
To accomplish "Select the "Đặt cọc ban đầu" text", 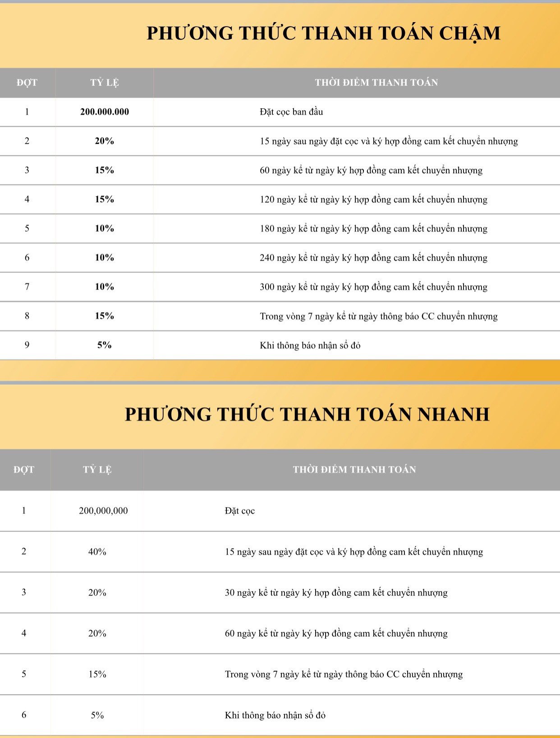I will (x=291, y=112).
